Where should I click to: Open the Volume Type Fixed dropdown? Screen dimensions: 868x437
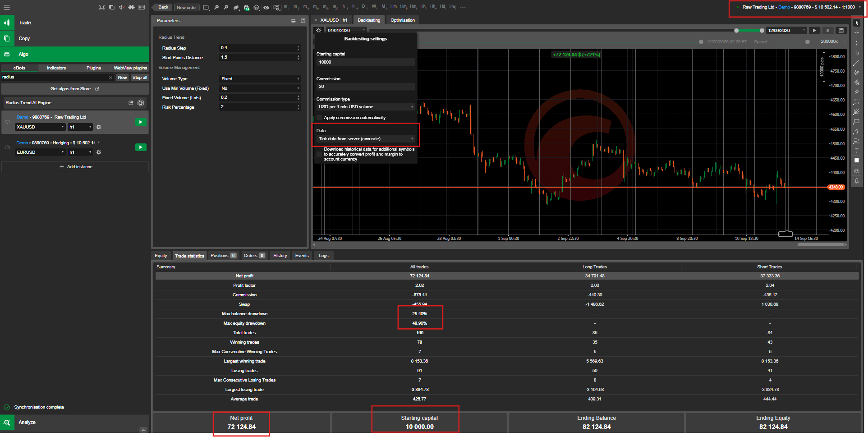click(x=260, y=79)
